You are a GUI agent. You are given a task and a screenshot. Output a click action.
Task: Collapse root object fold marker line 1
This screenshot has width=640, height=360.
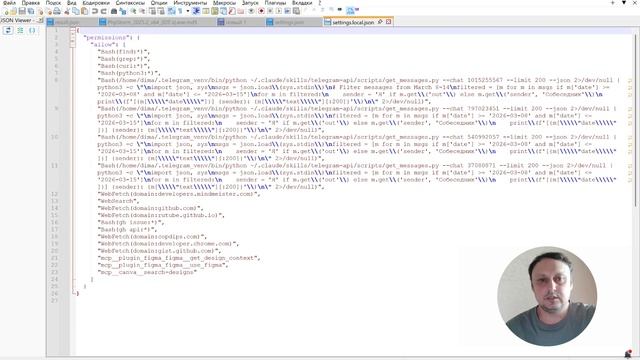click(73, 30)
